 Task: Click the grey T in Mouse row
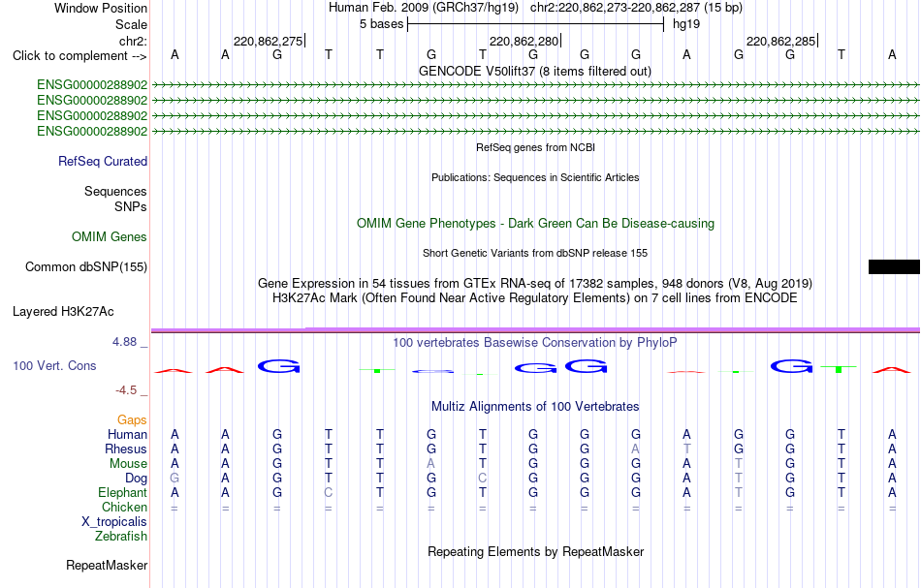[739, 464]
